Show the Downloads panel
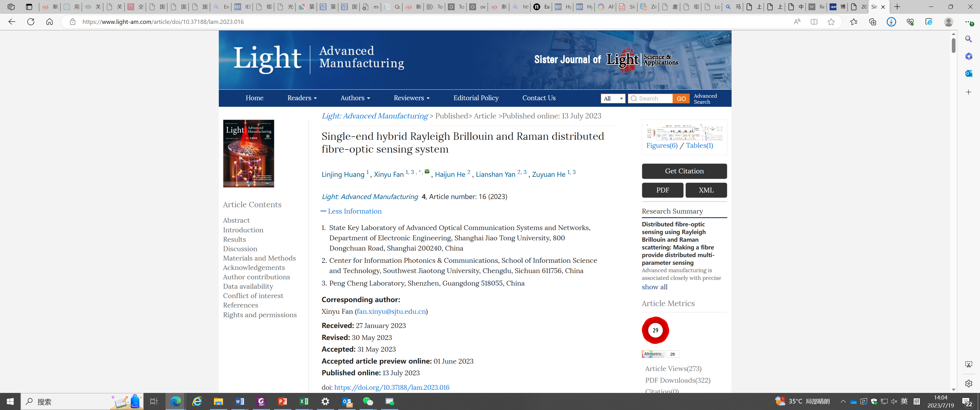This screenshot has width=980, height=410. 891,22
